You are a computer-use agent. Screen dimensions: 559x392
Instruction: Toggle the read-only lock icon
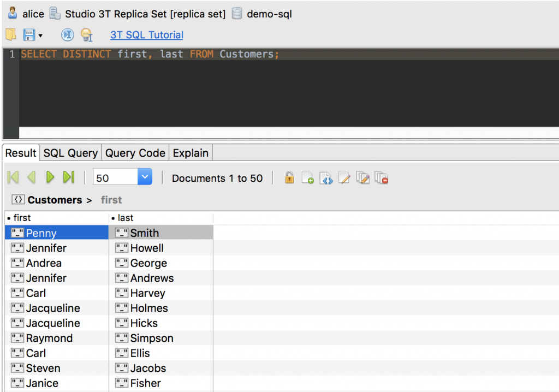click(x=289, y=177)
